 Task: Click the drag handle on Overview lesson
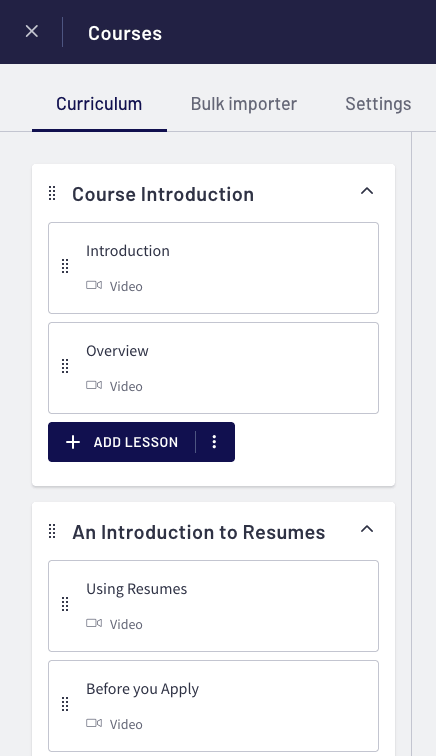[x=65, y=366]
